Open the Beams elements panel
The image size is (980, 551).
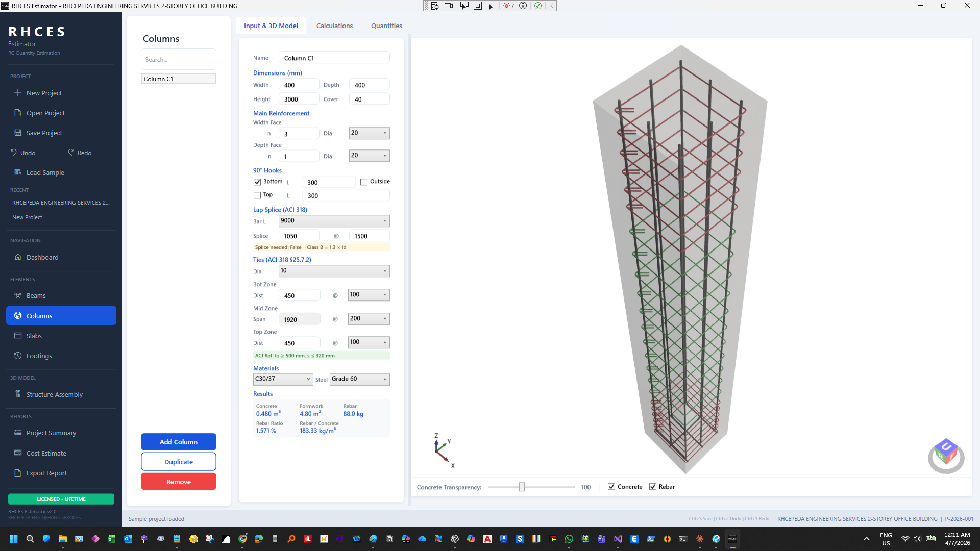(x=36, y=295)
